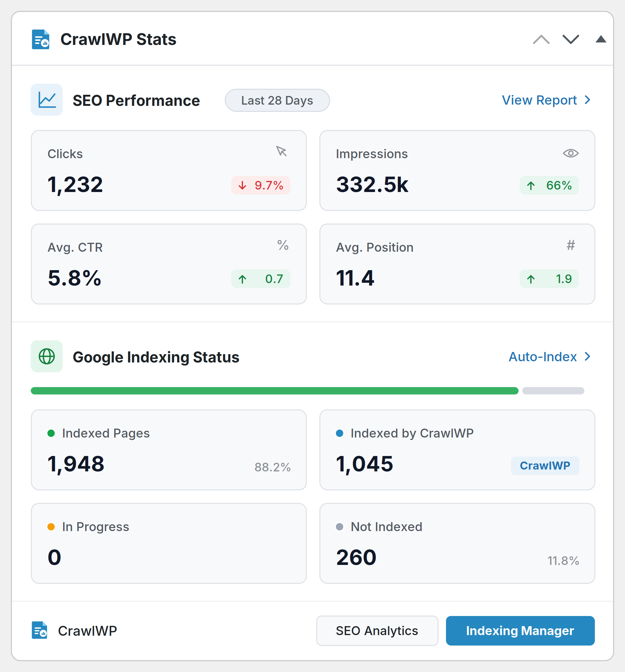Click the CrawlWP Stats header logo icon
Screen dimensions: 625x672
point(41,39)
